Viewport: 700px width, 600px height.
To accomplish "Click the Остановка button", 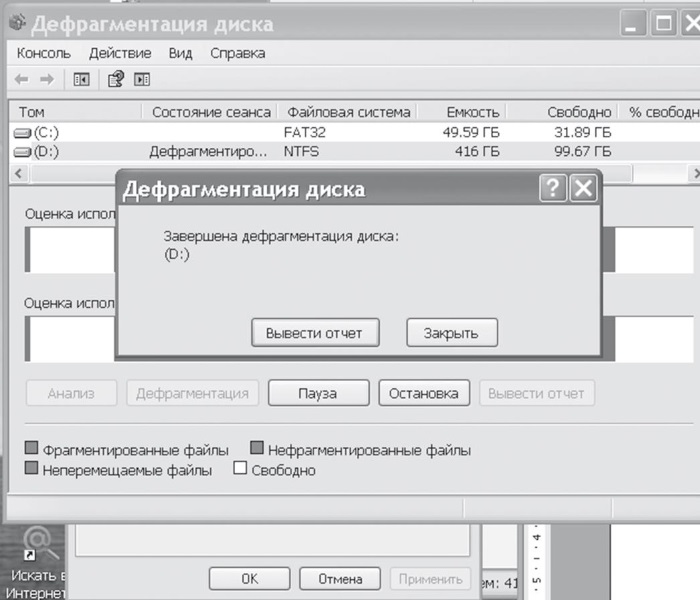I will 424,393.
